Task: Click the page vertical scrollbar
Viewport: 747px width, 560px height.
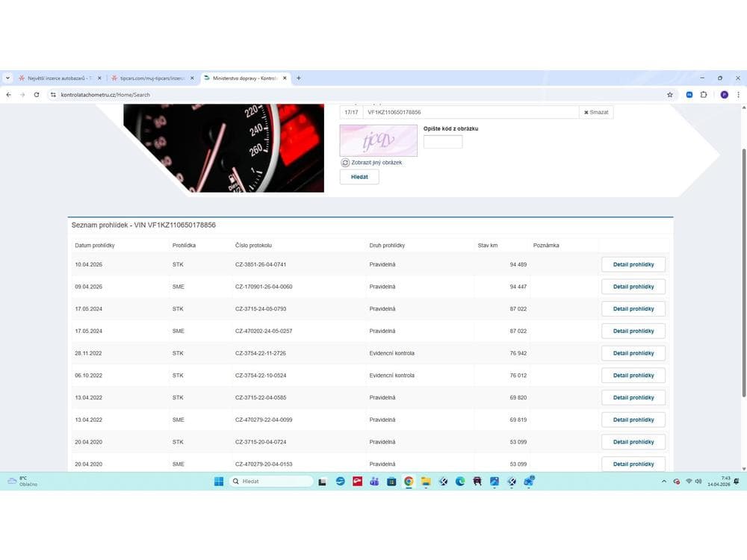Action: (x=744, y=273)
